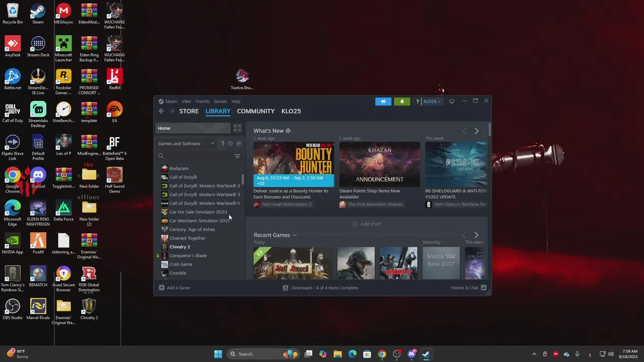Open Microsoft Store from taskbar
The width and height of the screenshot is (644, 362).
pyautogui.click(x=367, y=354)
